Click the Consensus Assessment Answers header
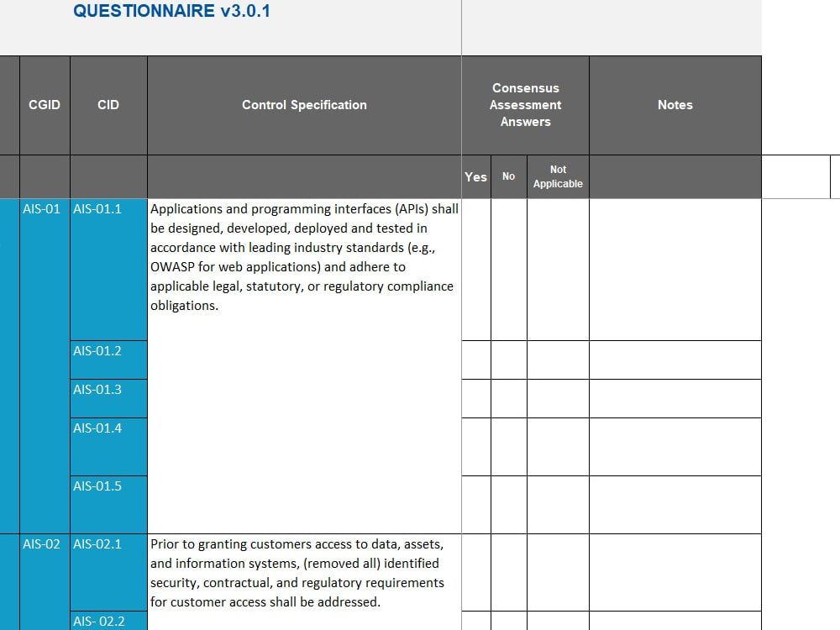This screenshot has width=840, height=630. (526, 105)
